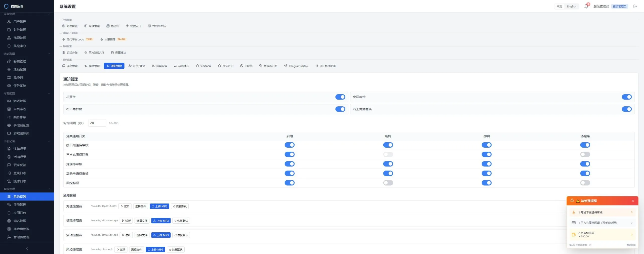The width and height of the screenshot is (644, 254).
Task: Enable 消息条 for 三方充值待回调
Action: (585, 154)
